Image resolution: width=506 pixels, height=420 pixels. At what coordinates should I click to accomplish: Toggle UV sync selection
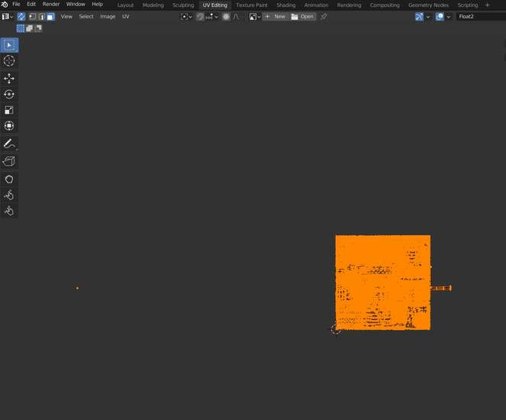tap(21, 17)
